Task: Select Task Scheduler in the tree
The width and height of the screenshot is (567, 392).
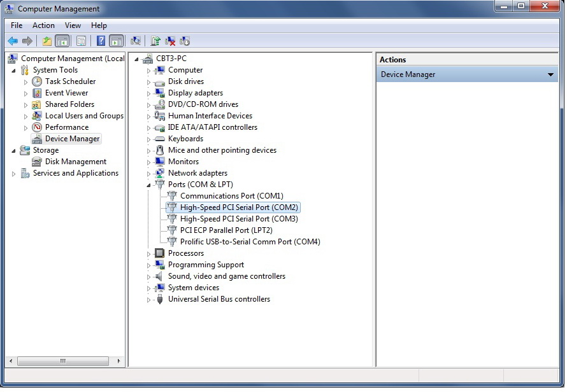Action: click(70, 81)
